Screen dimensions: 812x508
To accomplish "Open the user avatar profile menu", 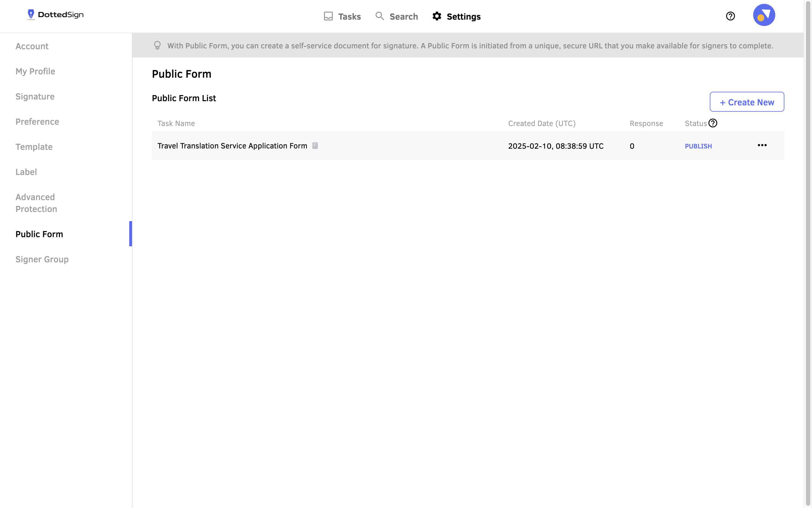I will 764,15.
